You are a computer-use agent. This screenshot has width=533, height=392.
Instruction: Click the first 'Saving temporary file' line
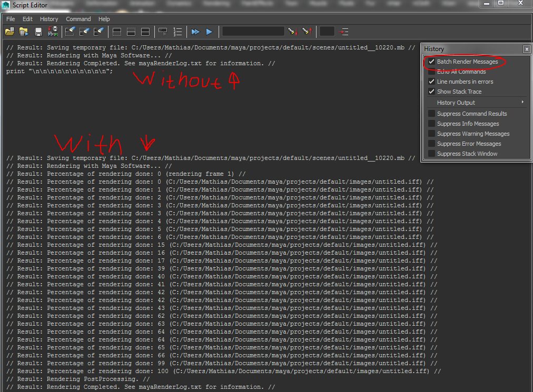click(x=211, y=47)
